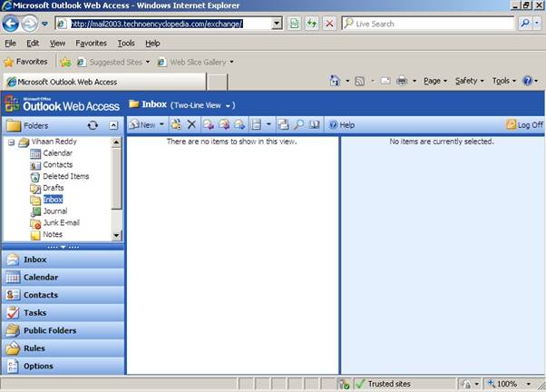Click the Contacts navigation button
546x392 pixels.
(x=63, y=295)
